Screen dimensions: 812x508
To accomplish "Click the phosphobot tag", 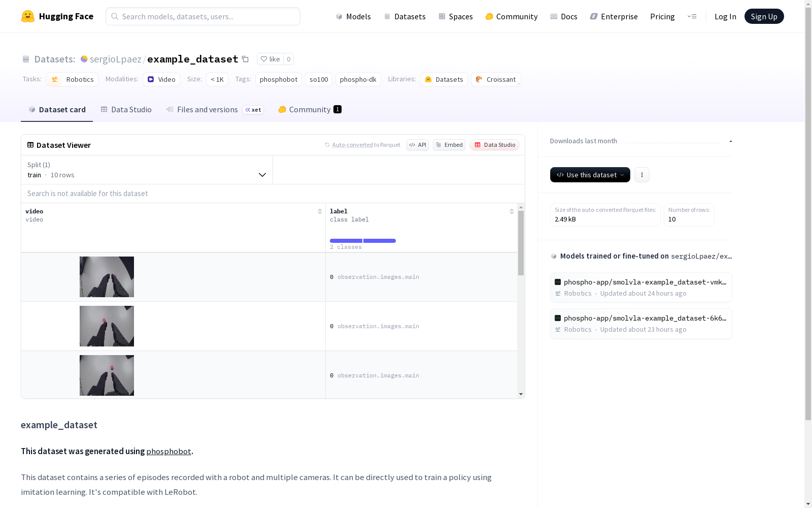I will click(x=279, y=79).
